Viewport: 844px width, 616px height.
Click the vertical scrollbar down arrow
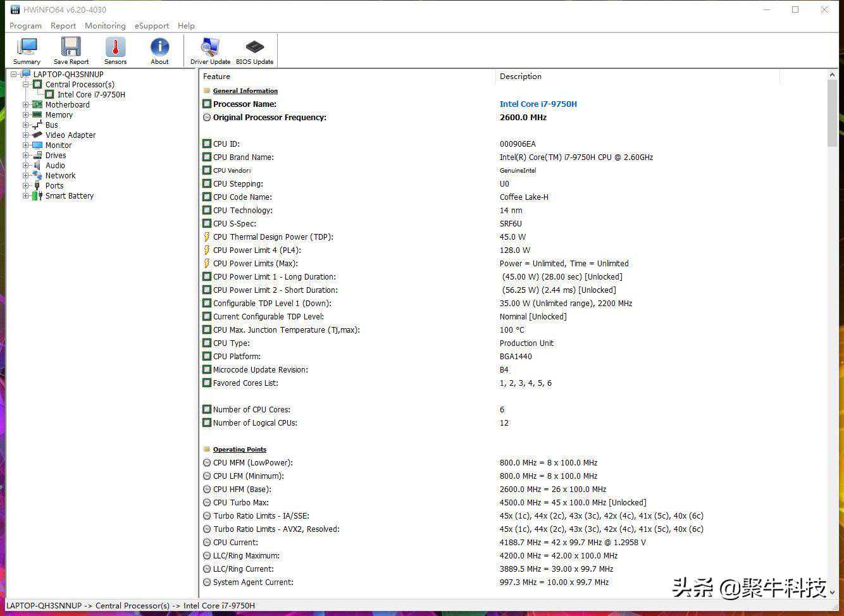click(832, 592)
